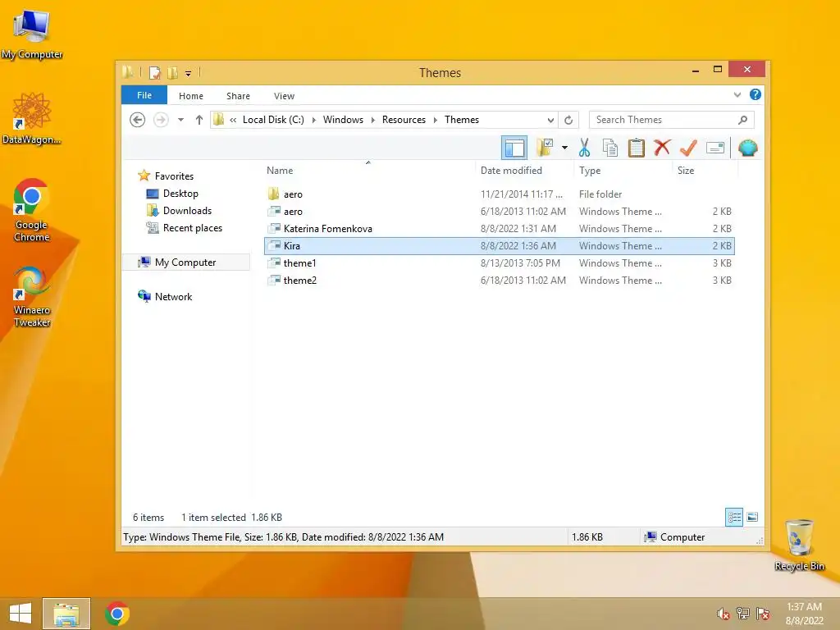Open the Share ribbon tab
The width and height of the screenshot is (840, 630).
click(x=238, y=96)
